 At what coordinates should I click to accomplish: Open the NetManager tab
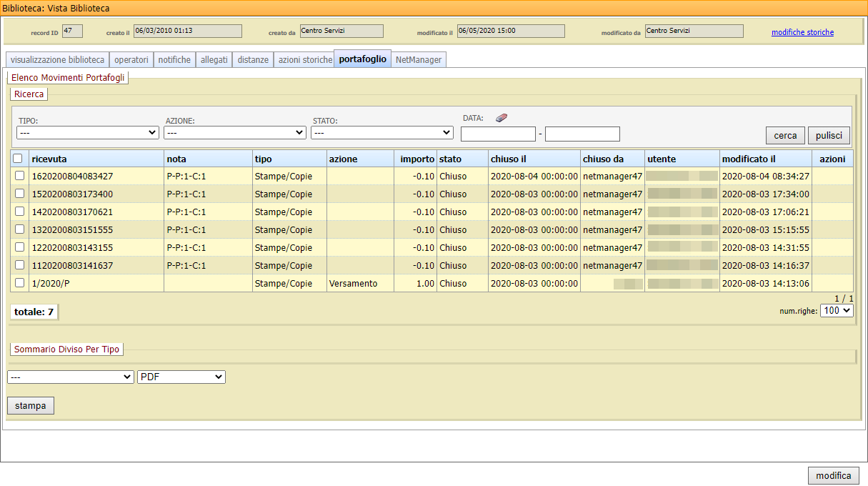(419, 60)
